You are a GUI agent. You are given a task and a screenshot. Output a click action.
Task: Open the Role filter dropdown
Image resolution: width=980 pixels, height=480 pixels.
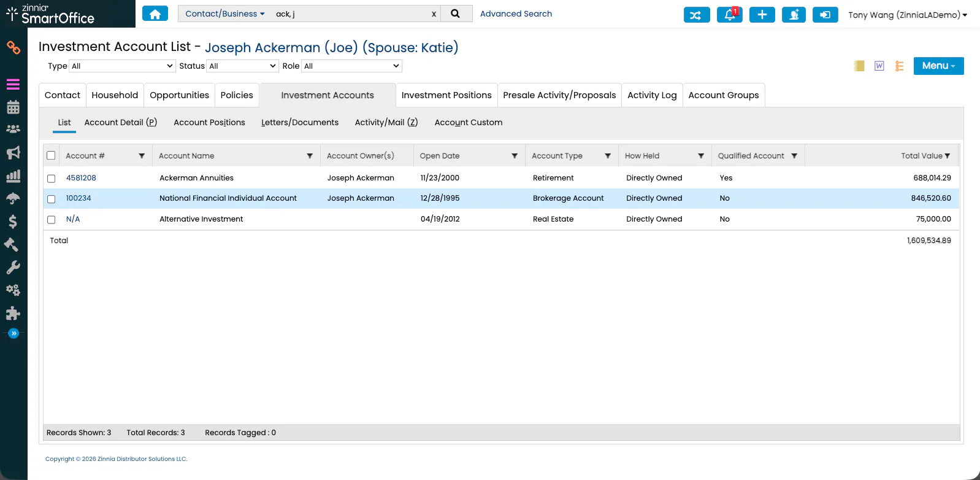pos(352,66)
